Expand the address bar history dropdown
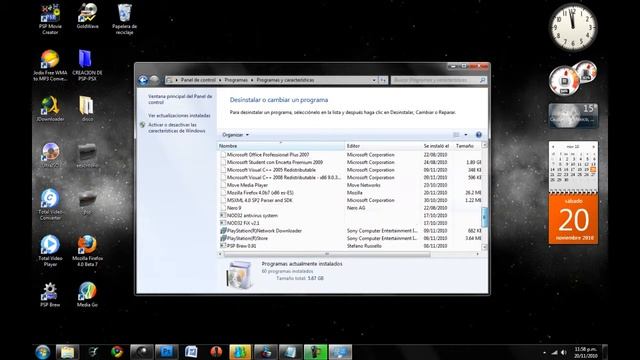Image resolution: width=640 pixels, height=360 pixels. [374, 80]
